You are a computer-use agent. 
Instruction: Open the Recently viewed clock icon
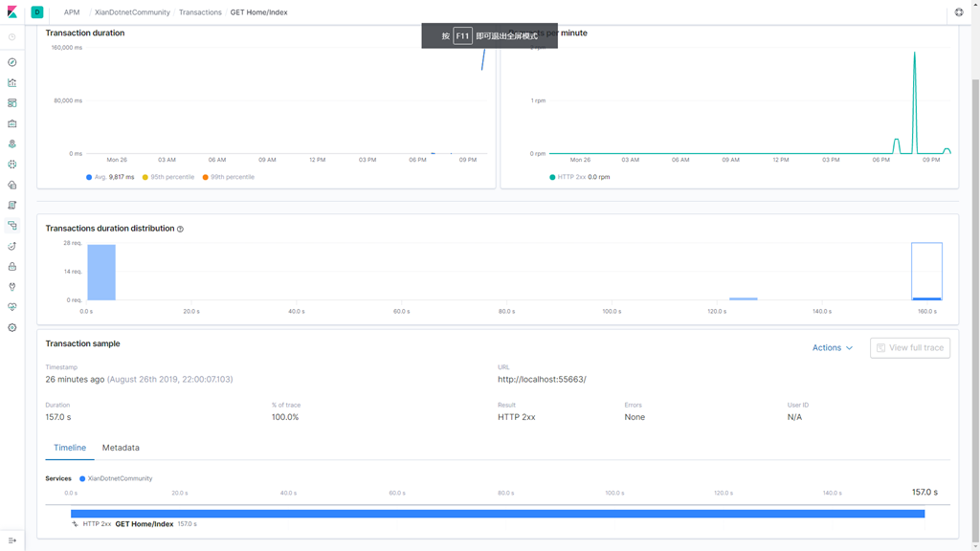coord(11,37)
